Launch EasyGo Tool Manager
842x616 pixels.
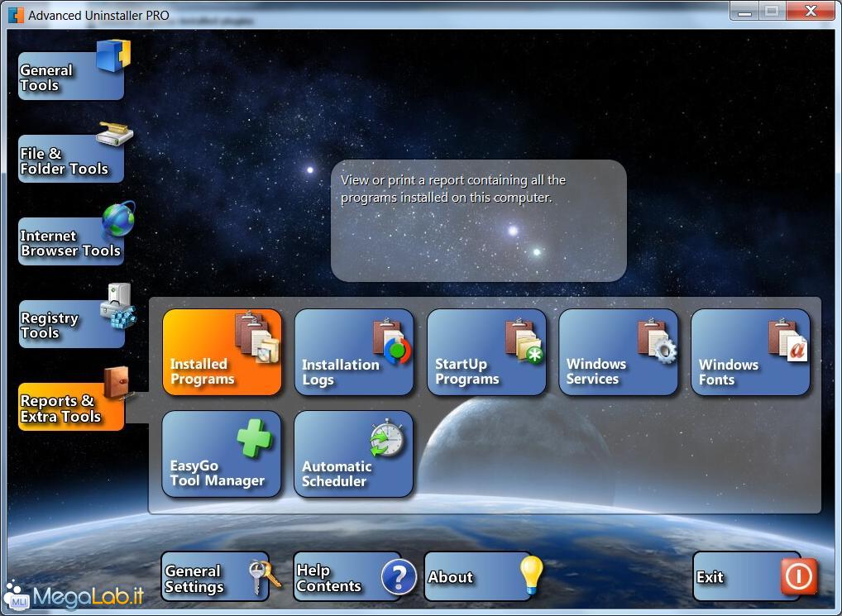click(221, 454)
